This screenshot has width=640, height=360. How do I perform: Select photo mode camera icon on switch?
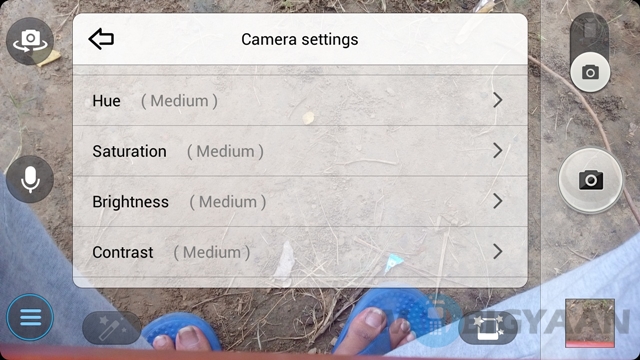tap(590, 73)
